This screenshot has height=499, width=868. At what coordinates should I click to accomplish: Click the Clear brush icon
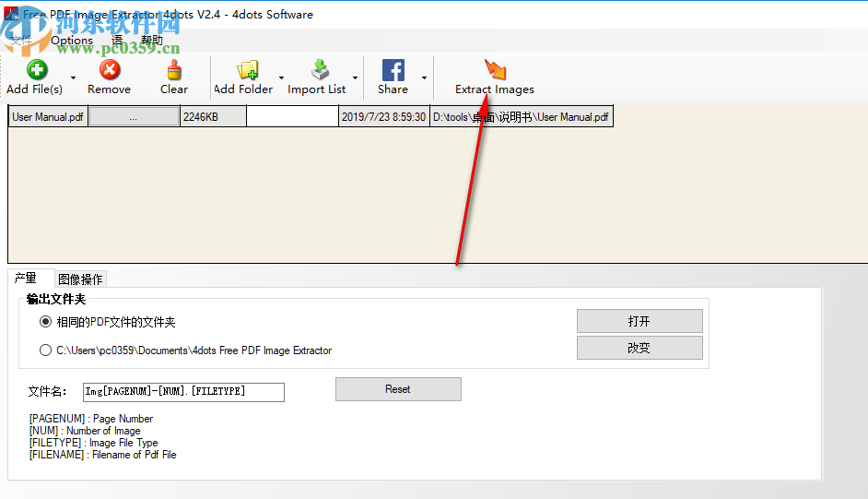tap(174, 70)
